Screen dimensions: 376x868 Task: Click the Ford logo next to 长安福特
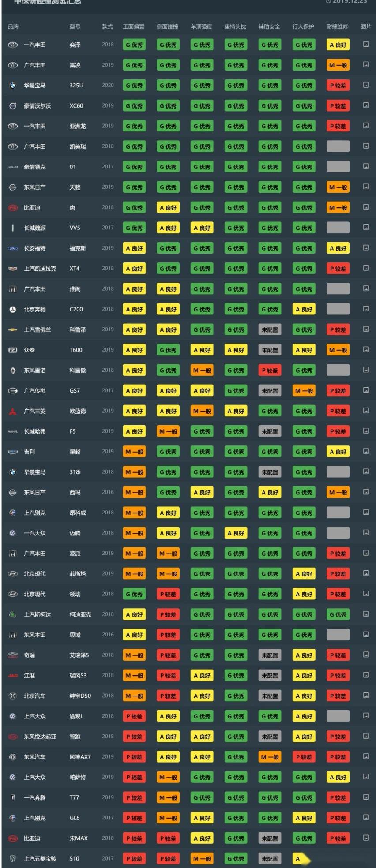[13, 248]
